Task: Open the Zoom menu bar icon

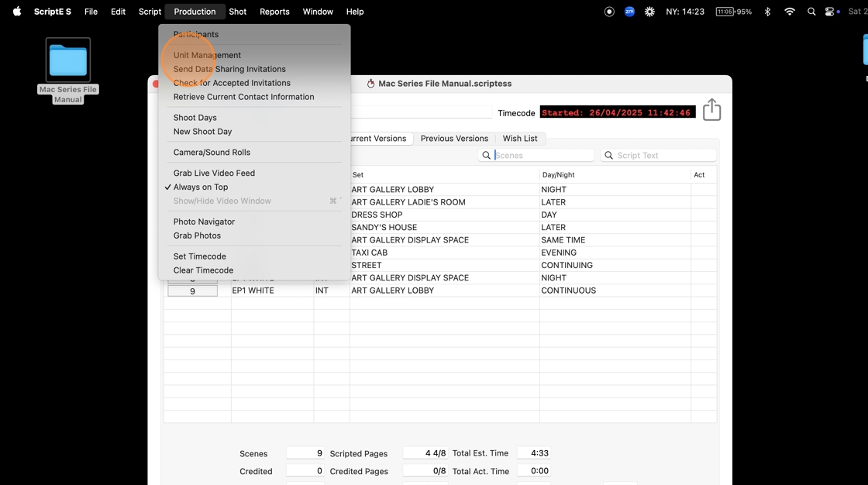Action: pyautogui.click(x=629, y=12)
